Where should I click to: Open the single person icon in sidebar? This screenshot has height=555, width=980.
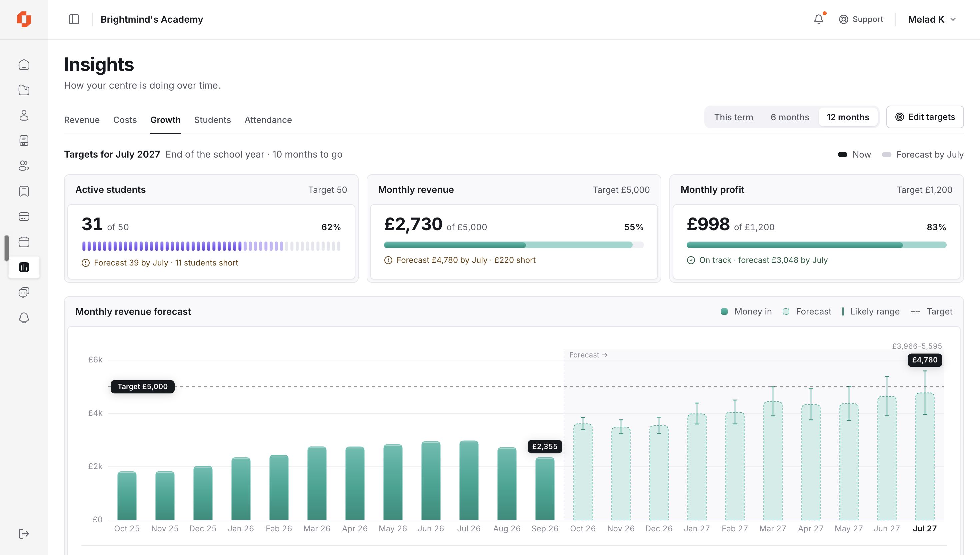click(24, 115)
